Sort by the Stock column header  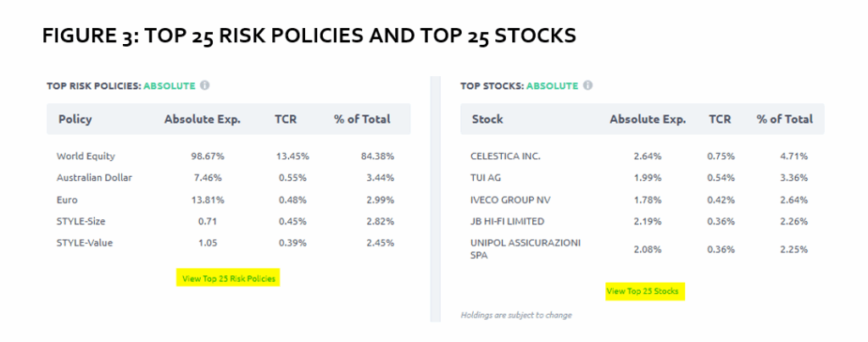coord(487,119)
